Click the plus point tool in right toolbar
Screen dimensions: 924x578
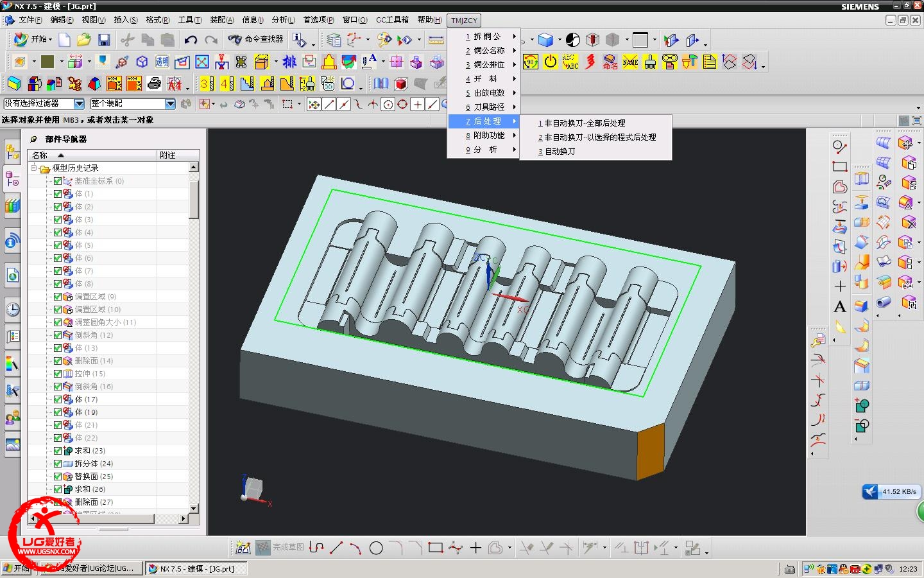(x=839, y=286)
